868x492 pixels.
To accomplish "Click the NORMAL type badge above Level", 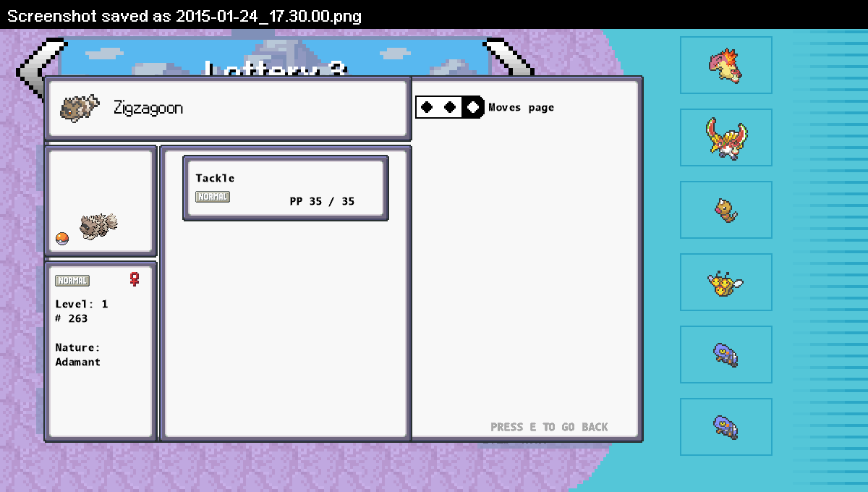I will 72,281.
